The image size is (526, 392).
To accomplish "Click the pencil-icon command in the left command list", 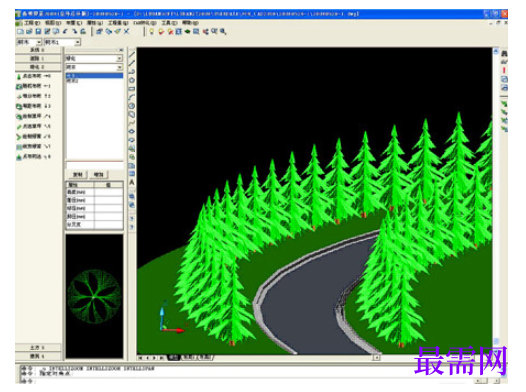I will (x=19, y=127).
